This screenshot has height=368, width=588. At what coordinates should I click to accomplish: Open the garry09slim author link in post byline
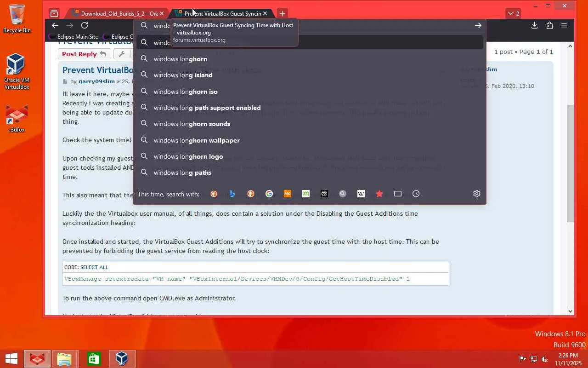(x=96, y=81)
